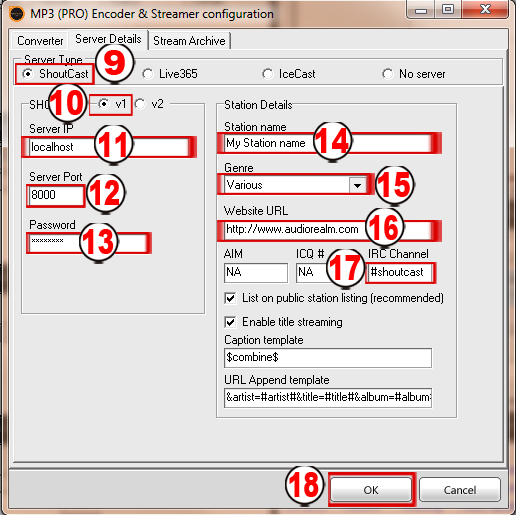
Task: Disable the Enable title streaming checkbox
Action: tap(230, 322)
